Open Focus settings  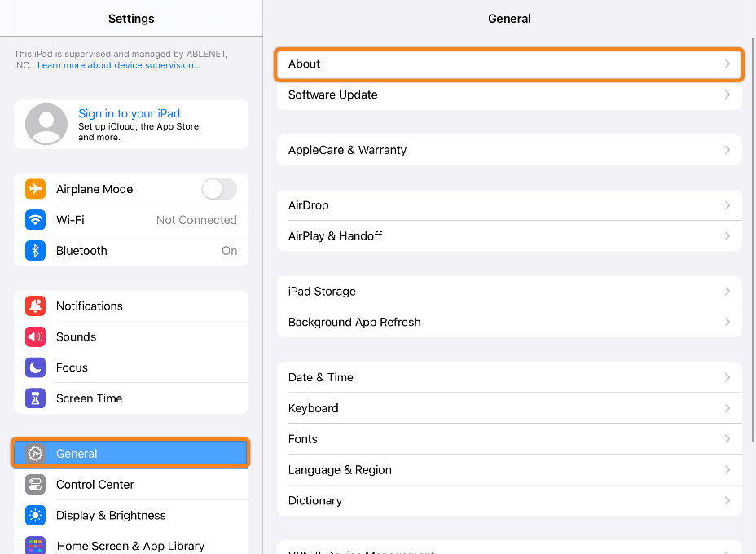[x=131, y=368]
